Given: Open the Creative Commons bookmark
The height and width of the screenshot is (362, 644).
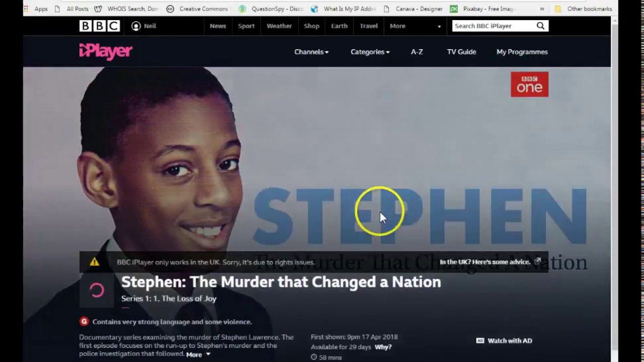Looking at the screenshot, I should [197, 9].
